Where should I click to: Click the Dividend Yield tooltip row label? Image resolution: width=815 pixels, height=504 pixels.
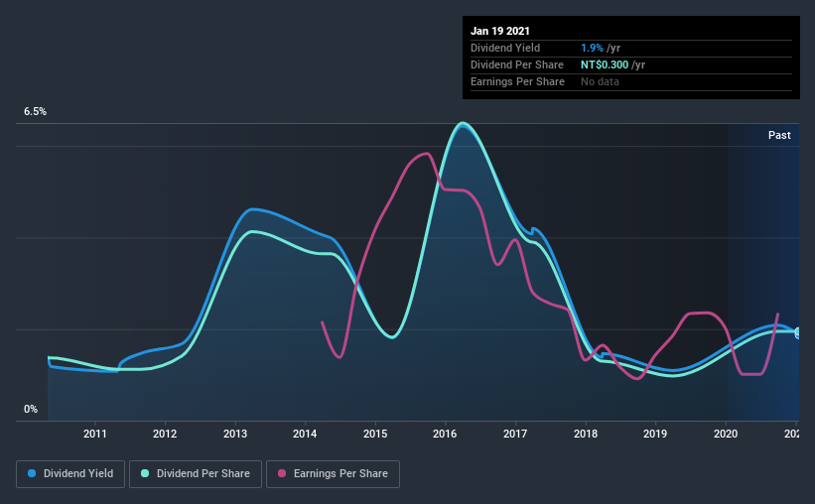click(505, 48)
